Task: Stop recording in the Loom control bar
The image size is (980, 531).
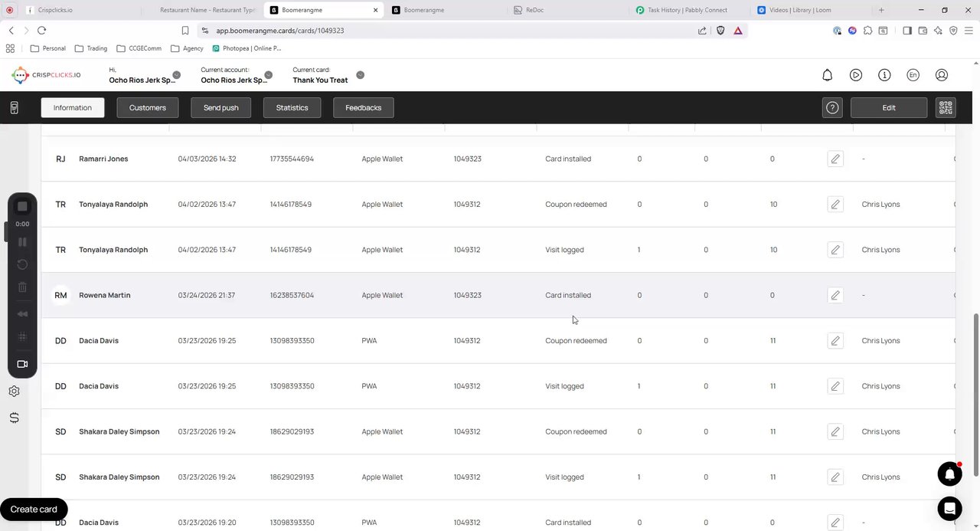Action: (x=22, y=207)
